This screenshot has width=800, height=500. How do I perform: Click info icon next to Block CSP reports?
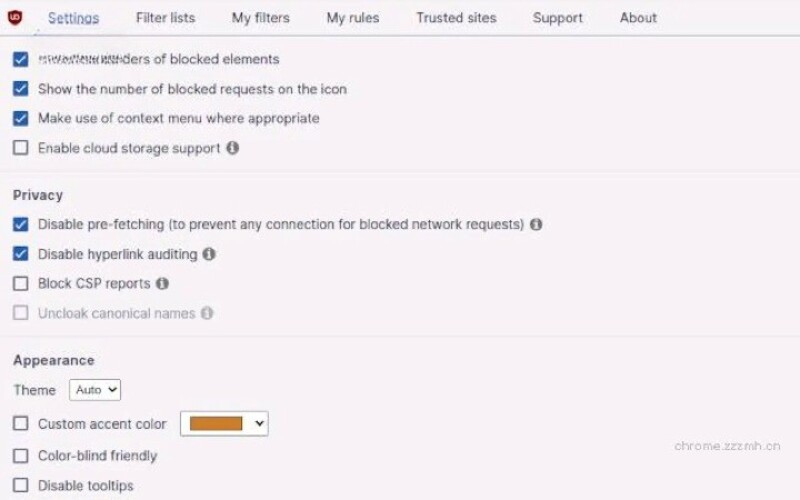(x=162, y=283)
